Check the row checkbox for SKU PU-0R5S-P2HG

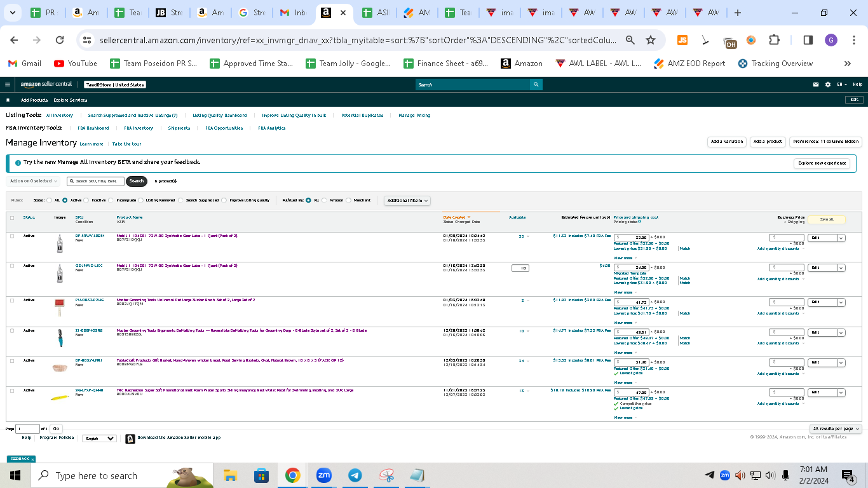[x=12, y=300]
